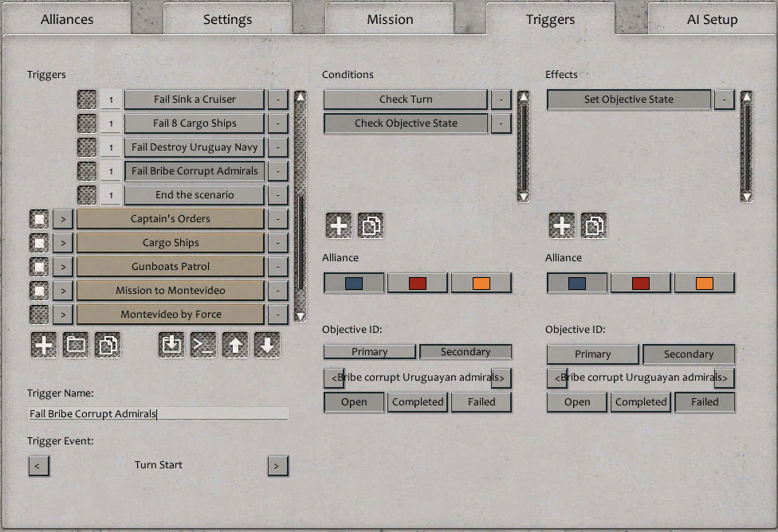Select the Check Objective State condition
The image size is (778, 532).
tap(406, 123)
